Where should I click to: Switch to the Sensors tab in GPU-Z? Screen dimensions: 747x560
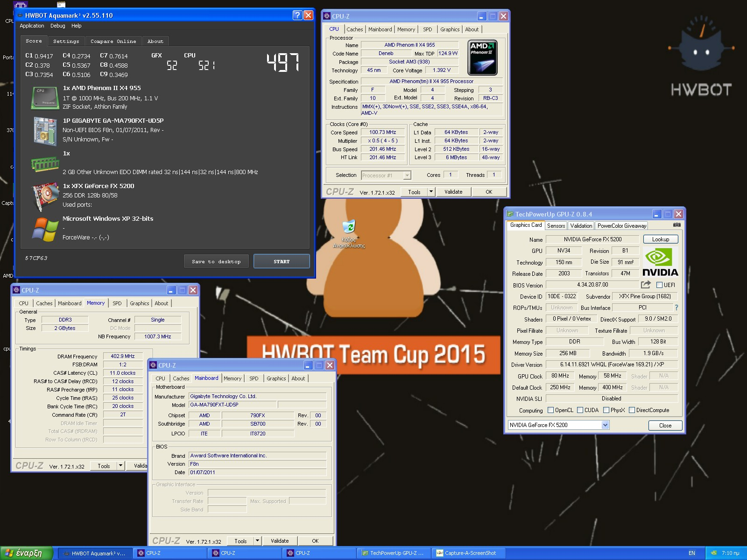556,226
